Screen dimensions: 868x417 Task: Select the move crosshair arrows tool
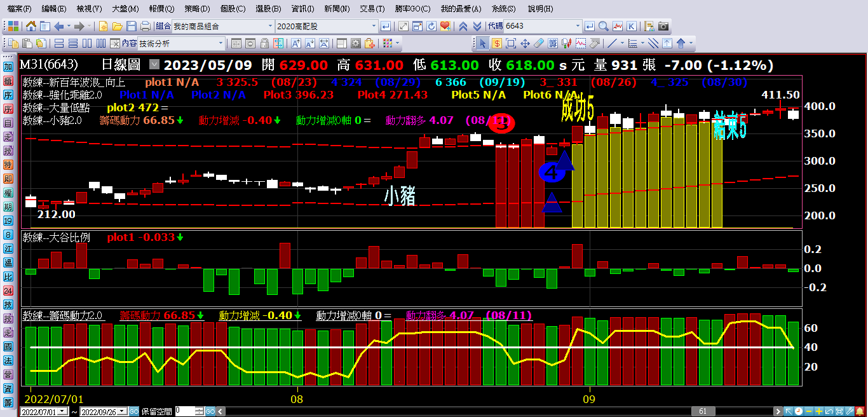click(525, 43)
